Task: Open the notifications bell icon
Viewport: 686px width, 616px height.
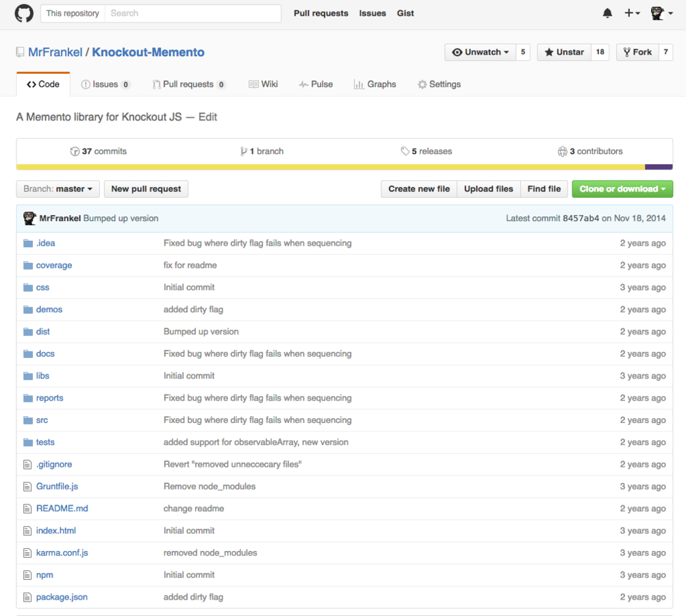Action: tap(607, 13)
